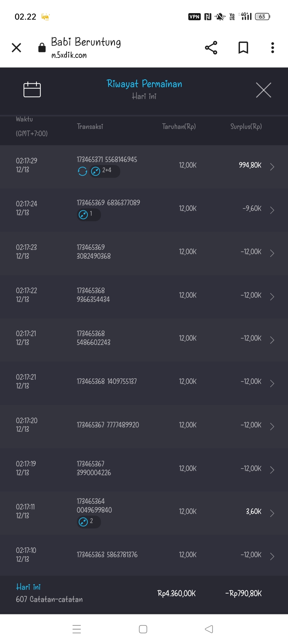The image size is (288, 644).
Task: Open the three-dot browser menu
Action: (x=272, y=48)
